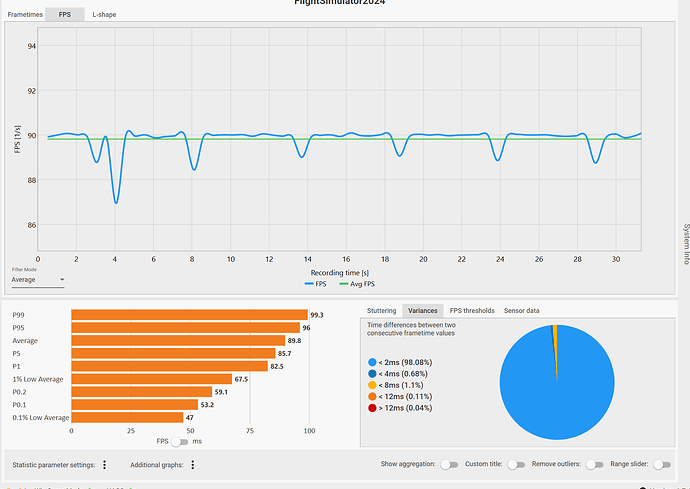Image resolution: width=690 pixels, height=489 pixels.
Task: Open Statistic parameter settings three-dot menu
Action: tap(104, 465)
